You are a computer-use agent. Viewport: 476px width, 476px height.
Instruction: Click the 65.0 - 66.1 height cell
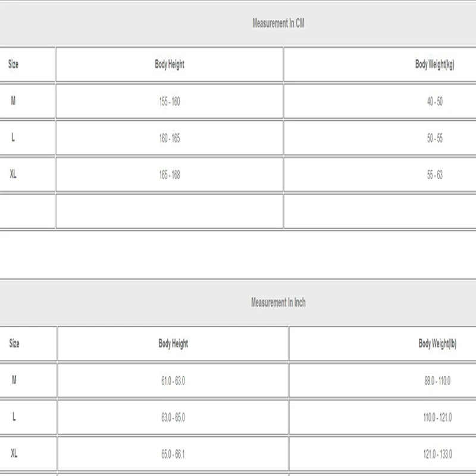tap(173, 454)
